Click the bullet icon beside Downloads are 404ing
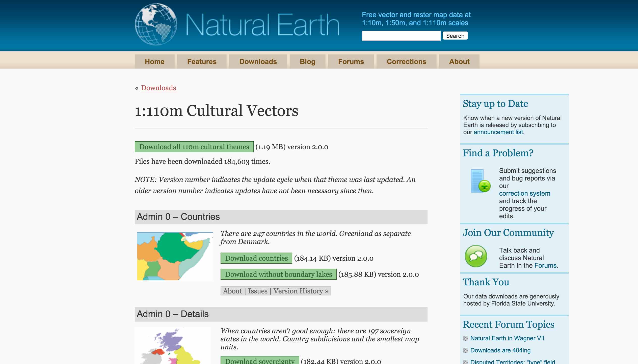 (465, 350)
